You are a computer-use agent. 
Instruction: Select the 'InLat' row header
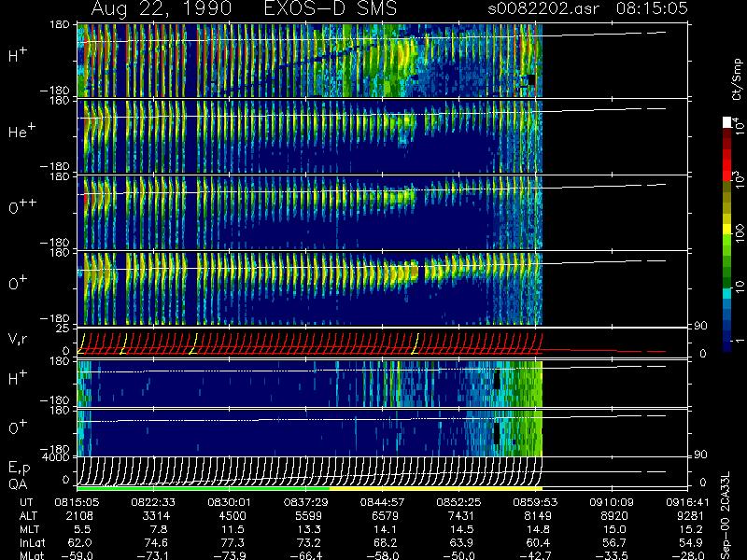(32, 542)
